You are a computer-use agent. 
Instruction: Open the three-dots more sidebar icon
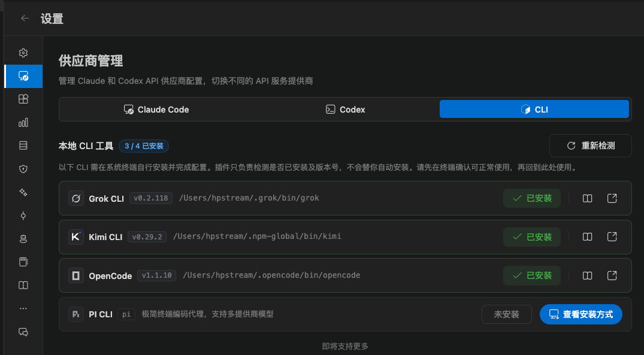(23, 308)
